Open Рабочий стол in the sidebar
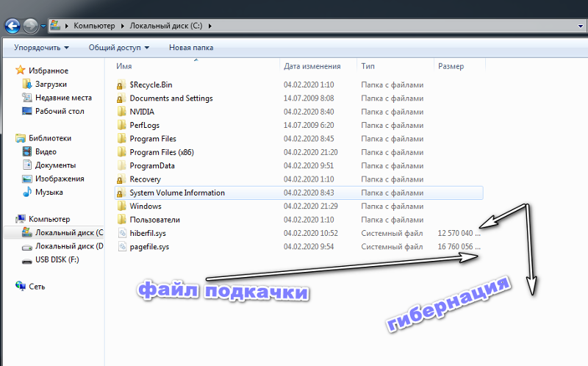The image size is (588, 366). point(60,111)
